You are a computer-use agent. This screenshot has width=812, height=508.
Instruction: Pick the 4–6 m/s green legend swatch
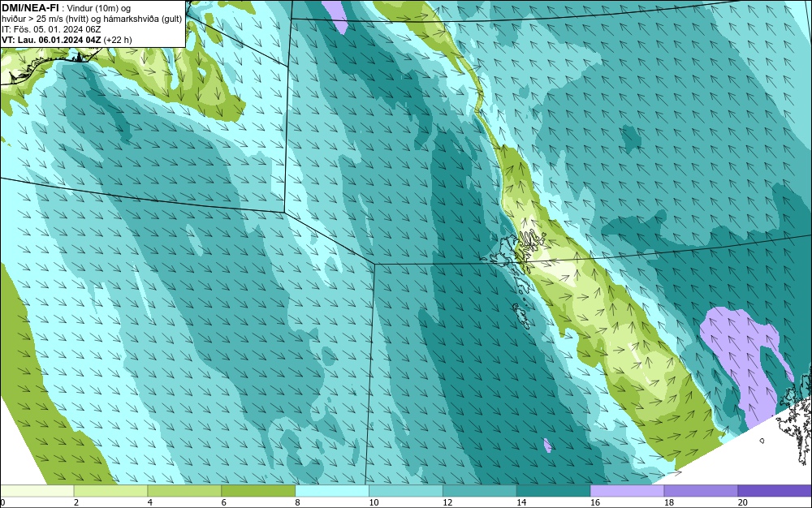coord(184,490)
